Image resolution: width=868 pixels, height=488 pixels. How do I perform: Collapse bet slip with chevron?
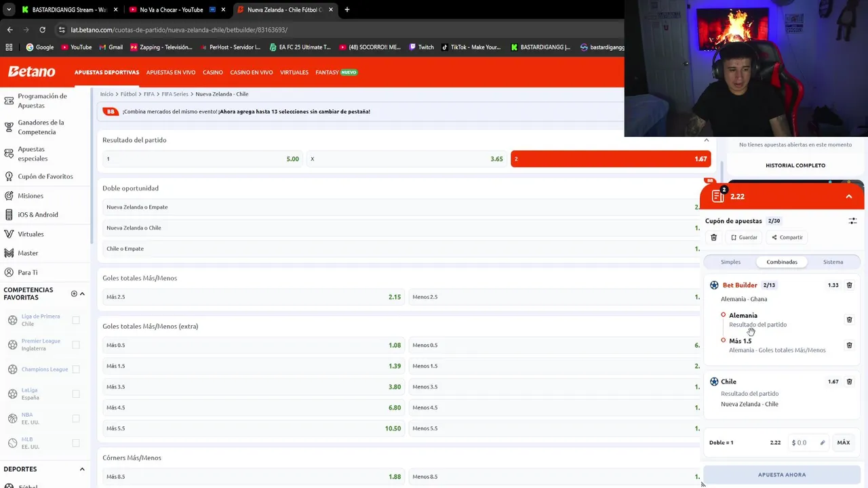coord(849,197)
